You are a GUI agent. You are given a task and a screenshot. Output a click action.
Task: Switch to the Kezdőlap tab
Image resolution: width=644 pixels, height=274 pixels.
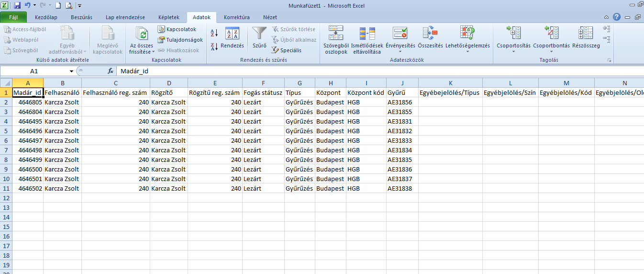46,17
